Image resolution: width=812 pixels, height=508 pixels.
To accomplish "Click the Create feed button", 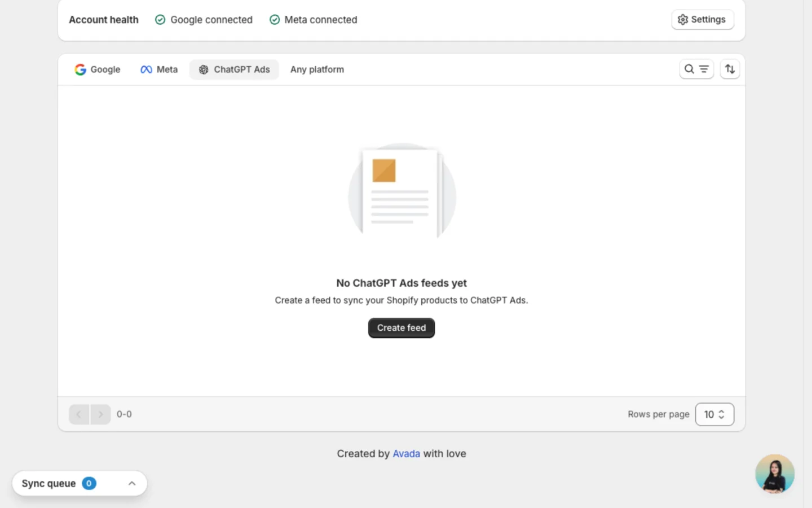I will [401, 328].
